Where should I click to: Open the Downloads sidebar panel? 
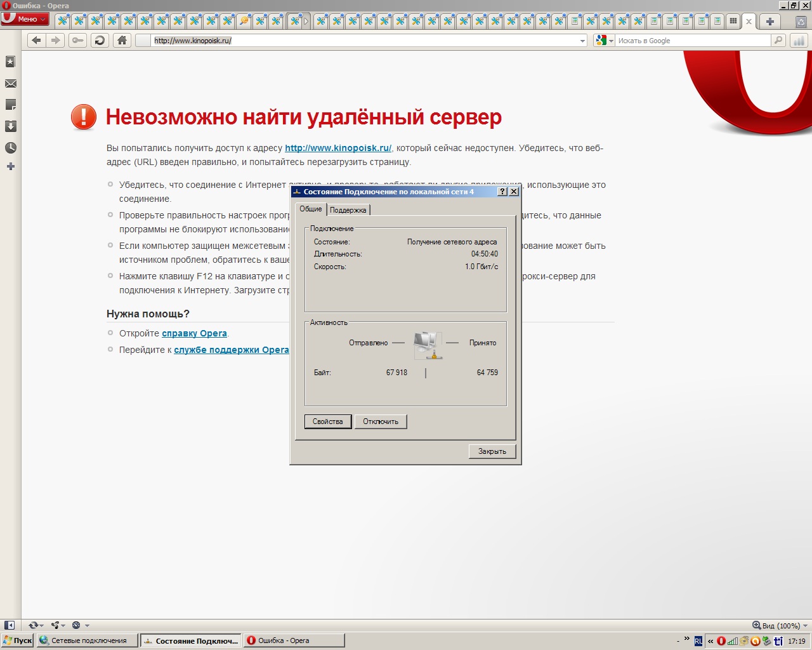pyautogui.click(x=10, y=126)
